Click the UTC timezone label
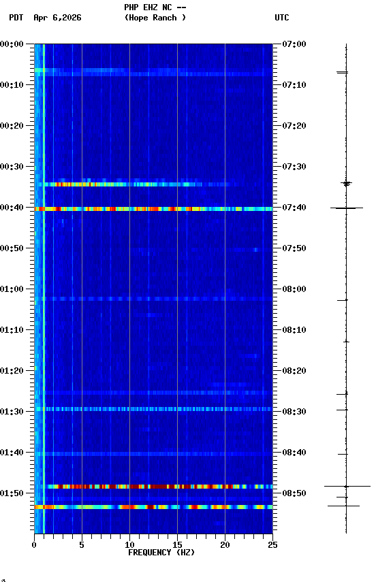The image size is (376, 588). point(282,18)
